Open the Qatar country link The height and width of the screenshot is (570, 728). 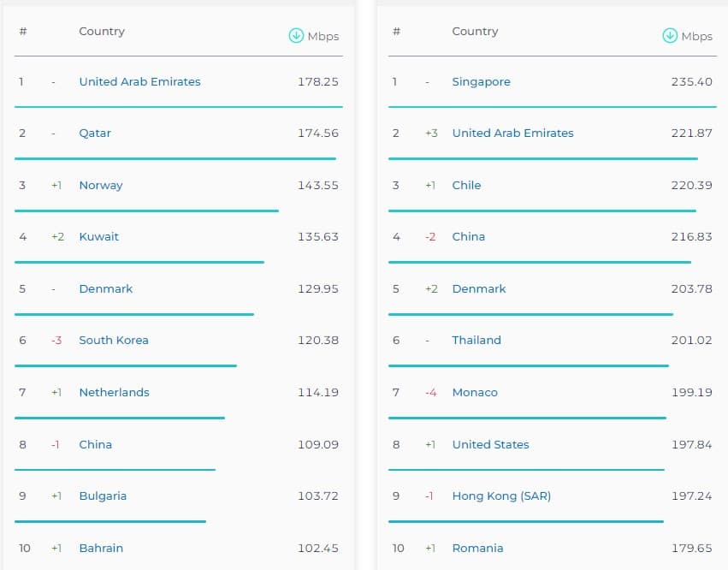tap(95, 134)
